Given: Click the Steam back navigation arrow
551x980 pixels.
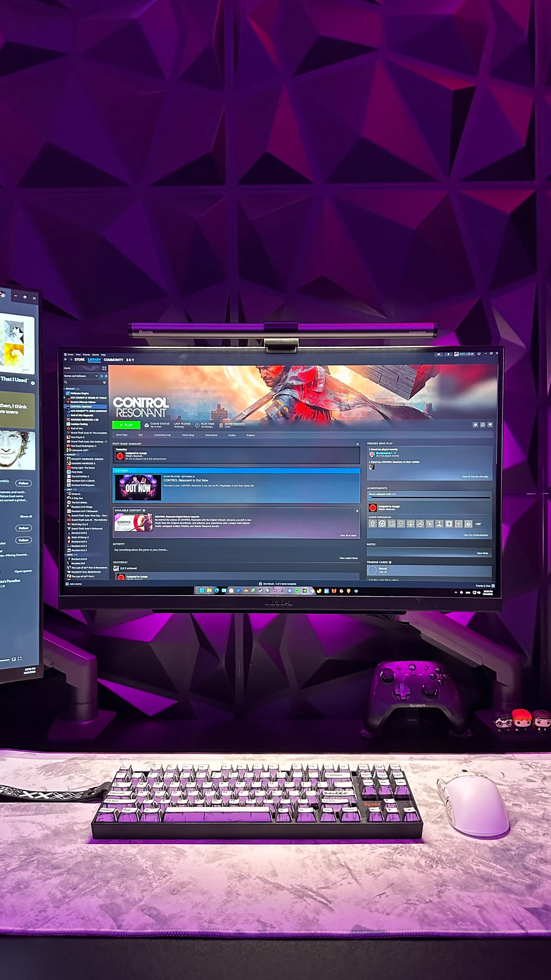Looking at the screenshot, I should [x=66, y=359].
